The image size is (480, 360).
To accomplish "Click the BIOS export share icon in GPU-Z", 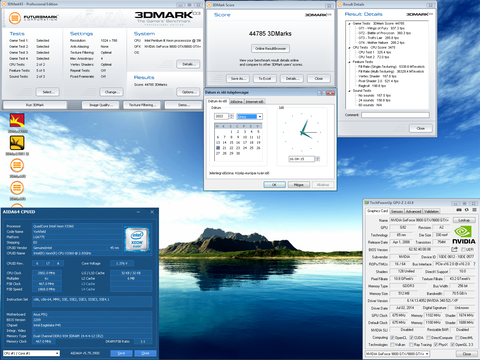I will tap(454, 249).
